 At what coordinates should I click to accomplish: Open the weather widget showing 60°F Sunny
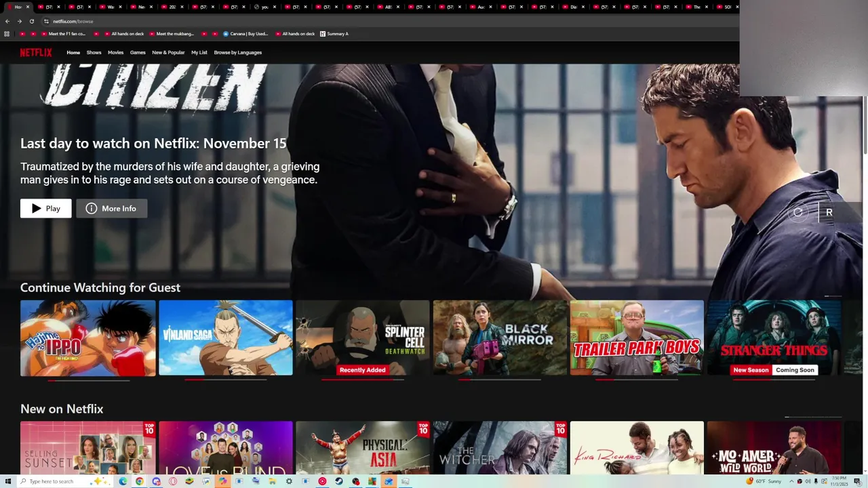pos(764,481)
